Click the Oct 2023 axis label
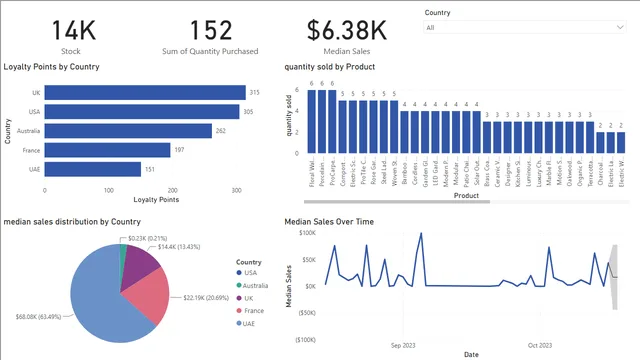This screenshot has height=360, width=640. [540, 345]
